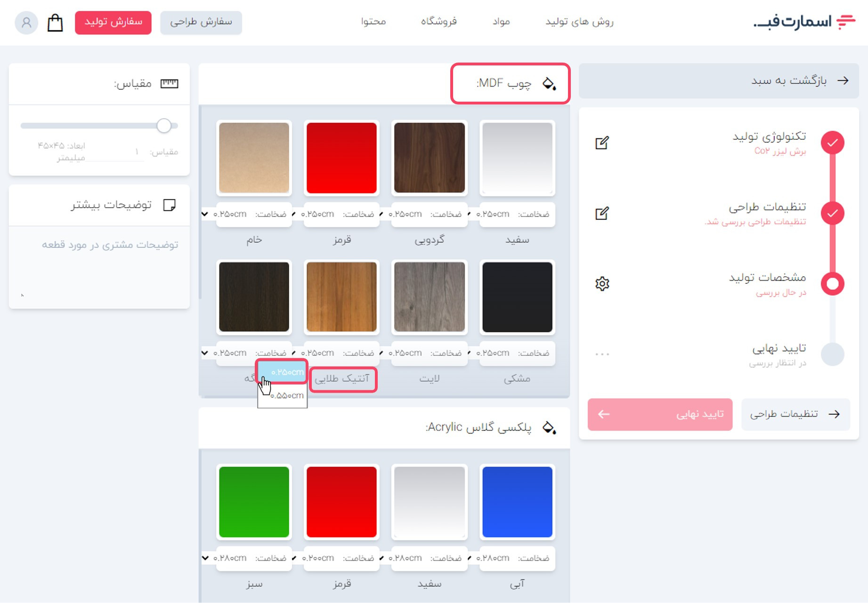Screen dimensions: 868x603
Task: Click the note icon beside توضیحات بیشتر
Action: [169, 205]
